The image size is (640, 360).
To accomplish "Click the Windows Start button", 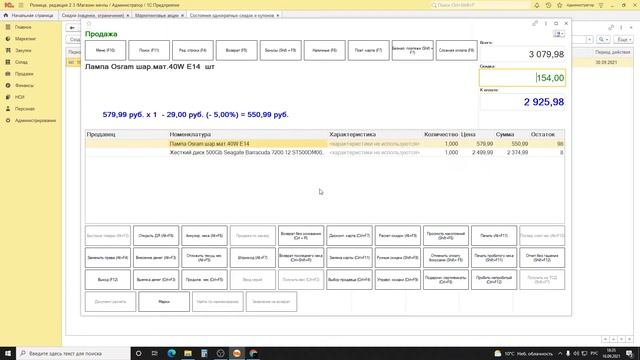I will coord(8,353).
